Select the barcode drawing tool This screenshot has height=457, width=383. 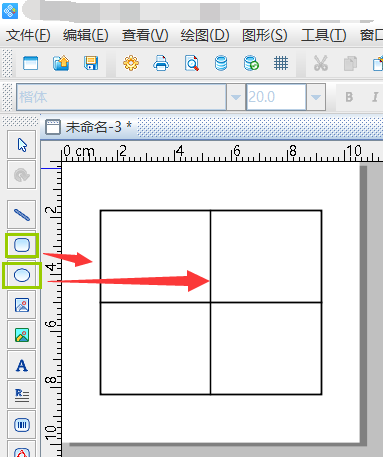pos(22,425)
